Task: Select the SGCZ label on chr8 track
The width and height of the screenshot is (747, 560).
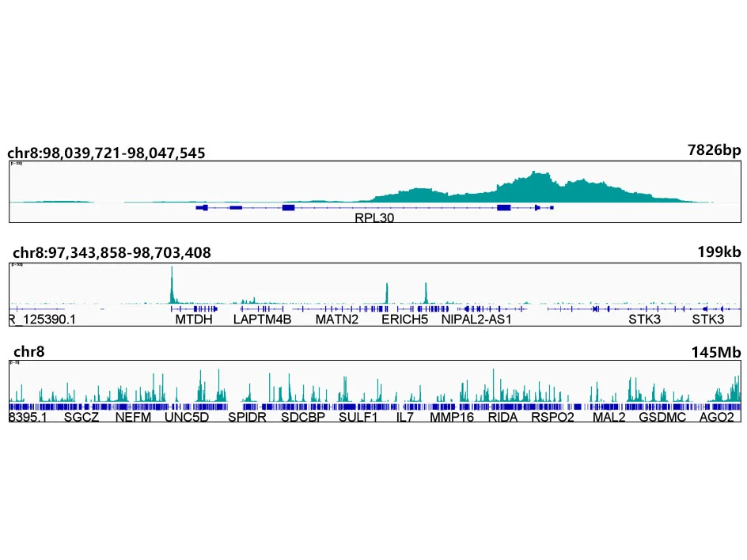Action: tap(82, 417)
